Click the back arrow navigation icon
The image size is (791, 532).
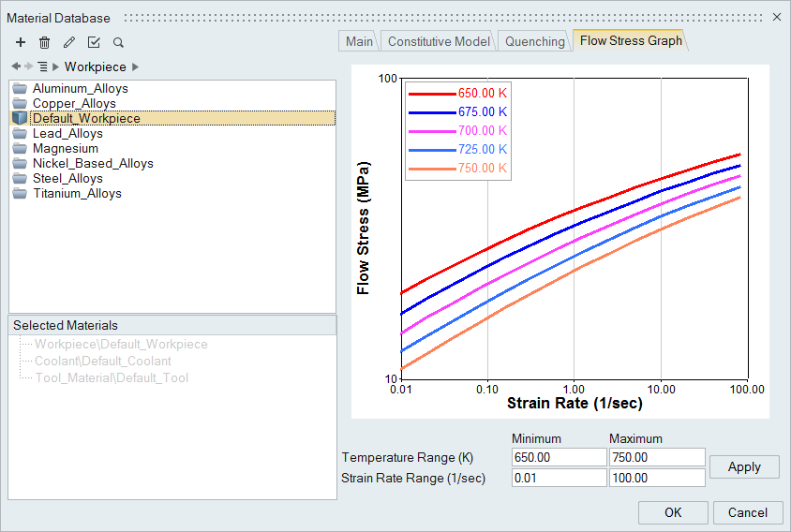pos(15,66)
